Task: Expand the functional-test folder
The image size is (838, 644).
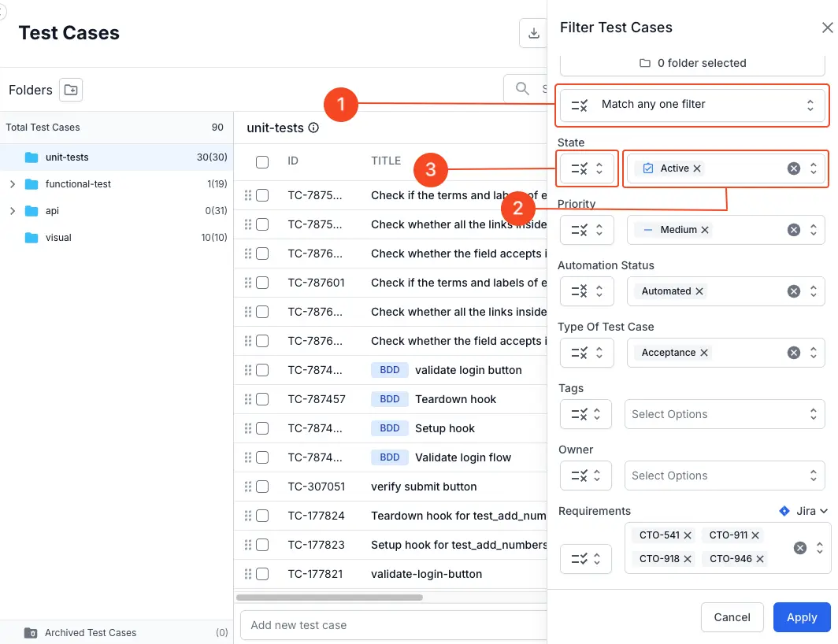Action: 12,184
